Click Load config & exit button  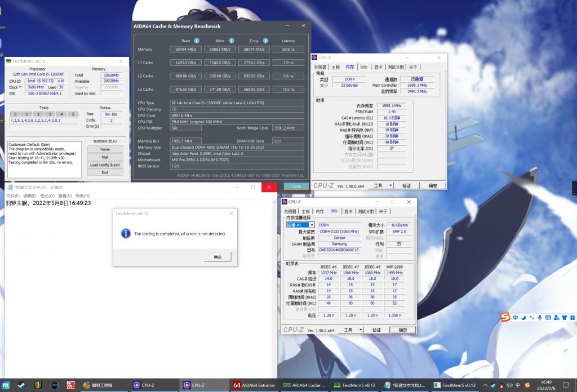point(105,165)
